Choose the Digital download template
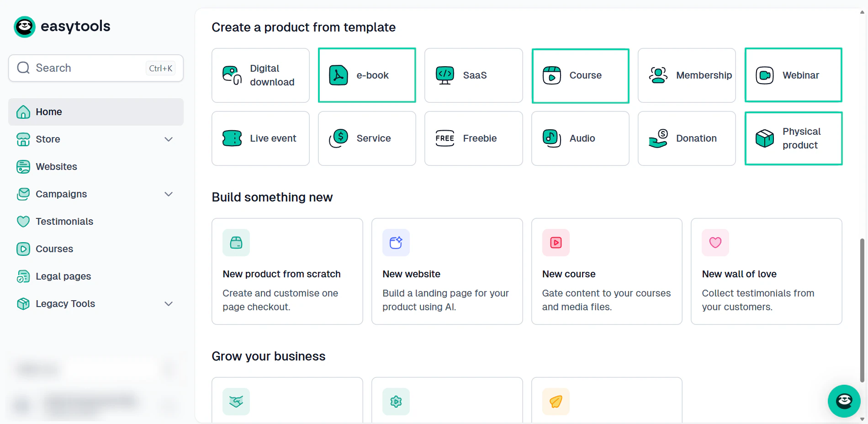Viewport: 868px width, 424px height. pos(260,75)
